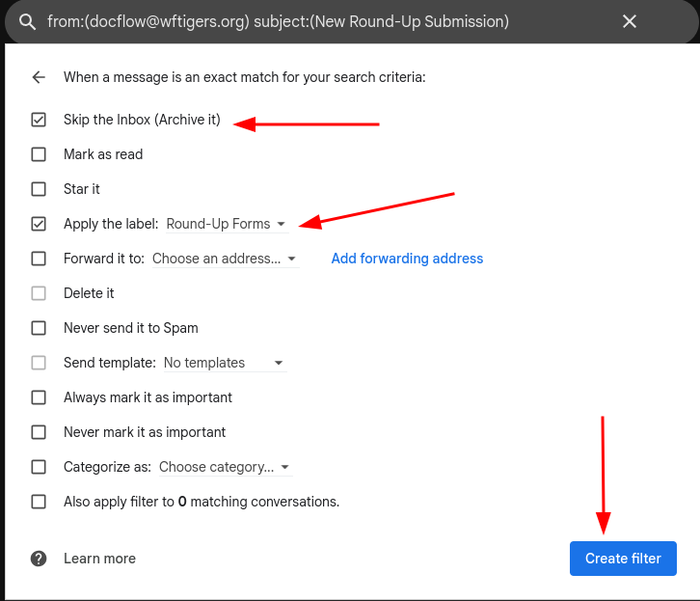Open the Learn more help icon
Screen dimensions: 700x601
pyautogui.click(x=39, y=559)
